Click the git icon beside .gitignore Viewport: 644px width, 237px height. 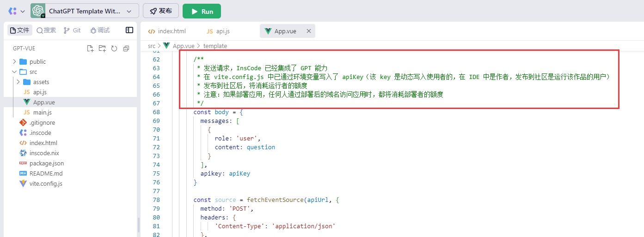(23, 122)
